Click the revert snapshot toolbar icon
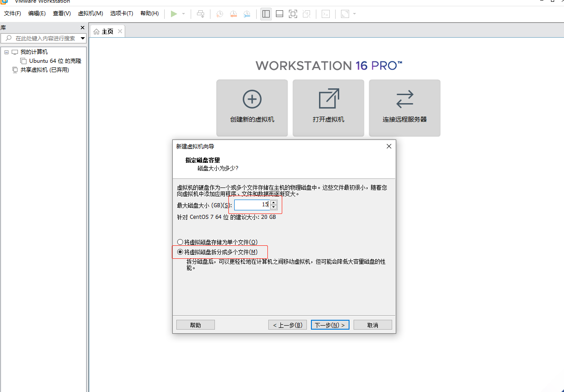564x392 pixels. [233, 14]
